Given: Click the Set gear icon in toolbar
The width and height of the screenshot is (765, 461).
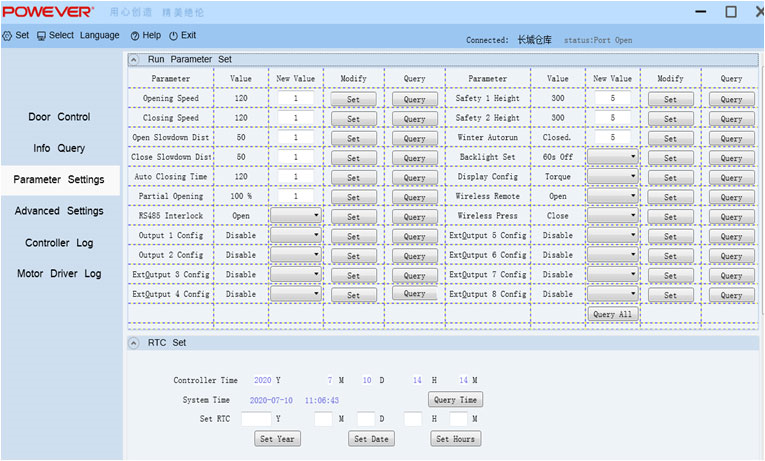Looking at the screenshot, I should (8, 35).
